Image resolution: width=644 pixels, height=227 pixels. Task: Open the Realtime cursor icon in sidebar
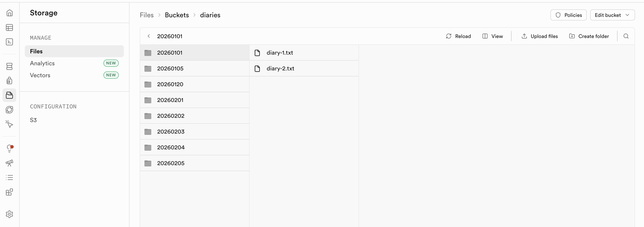pyautogui.click(x=9, y=124)
